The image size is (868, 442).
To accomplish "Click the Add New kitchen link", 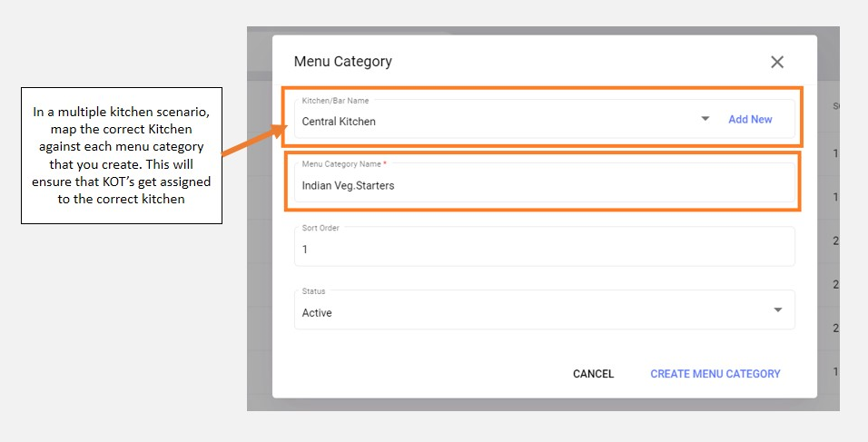I will coord(750,119).
